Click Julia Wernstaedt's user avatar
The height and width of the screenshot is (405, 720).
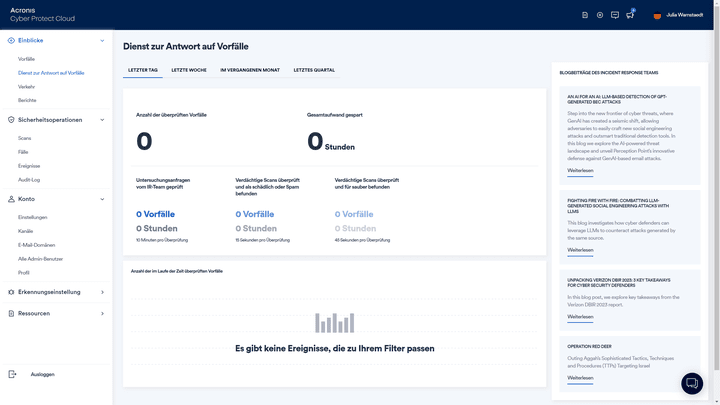(x=657, y=15)
